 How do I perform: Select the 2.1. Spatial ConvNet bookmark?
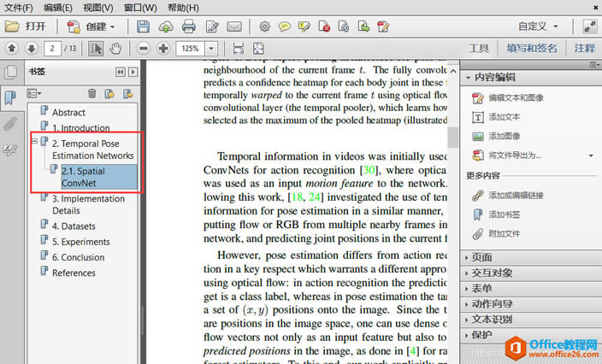point(99,177)
